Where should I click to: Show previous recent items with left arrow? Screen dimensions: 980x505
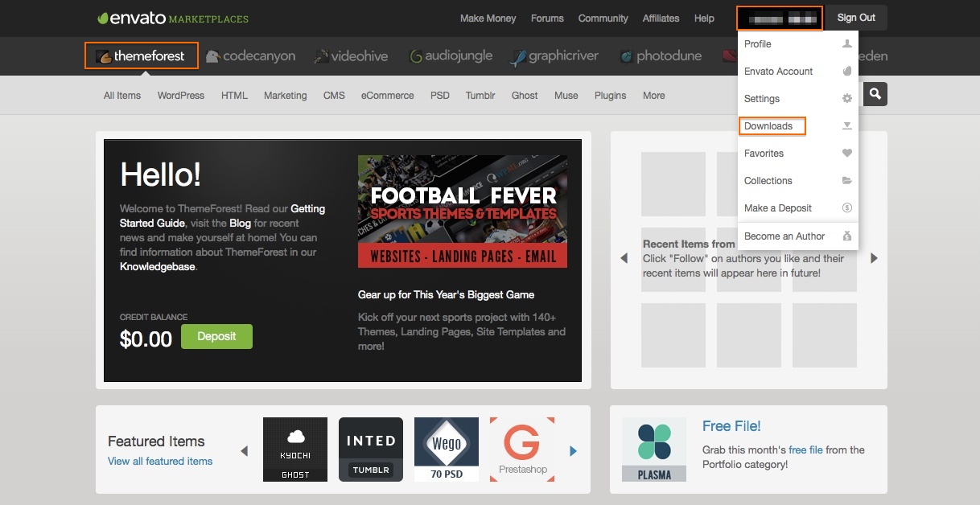point(624,258)
